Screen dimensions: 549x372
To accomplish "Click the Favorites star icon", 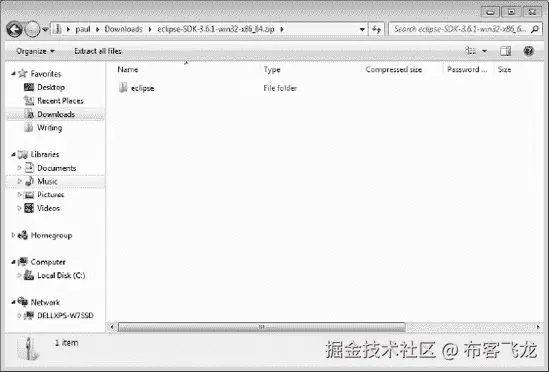I will point(23,73).
